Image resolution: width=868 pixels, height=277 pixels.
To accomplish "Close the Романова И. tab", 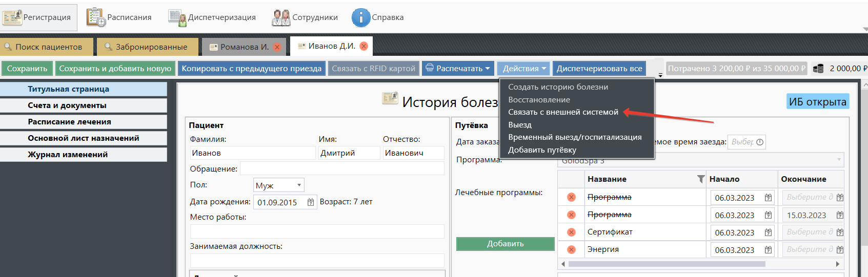I will (x=277, y=47).
